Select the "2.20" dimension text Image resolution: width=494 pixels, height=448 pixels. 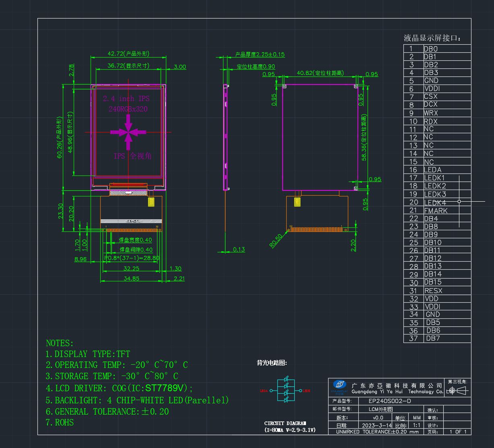(353, 245)
